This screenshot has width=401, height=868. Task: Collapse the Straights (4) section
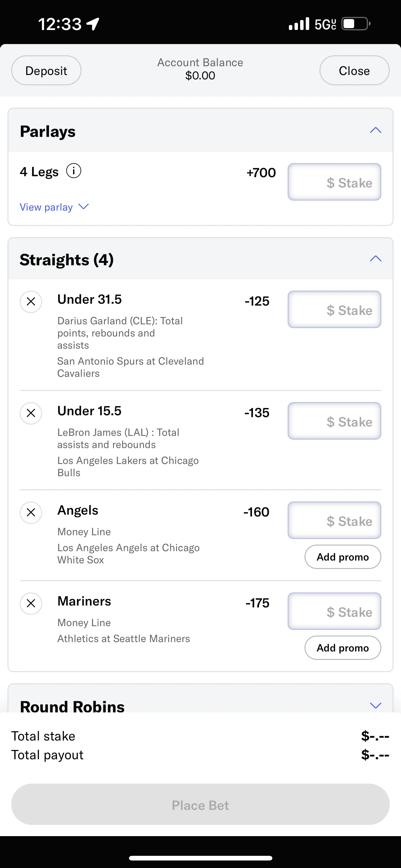point(375,259)
